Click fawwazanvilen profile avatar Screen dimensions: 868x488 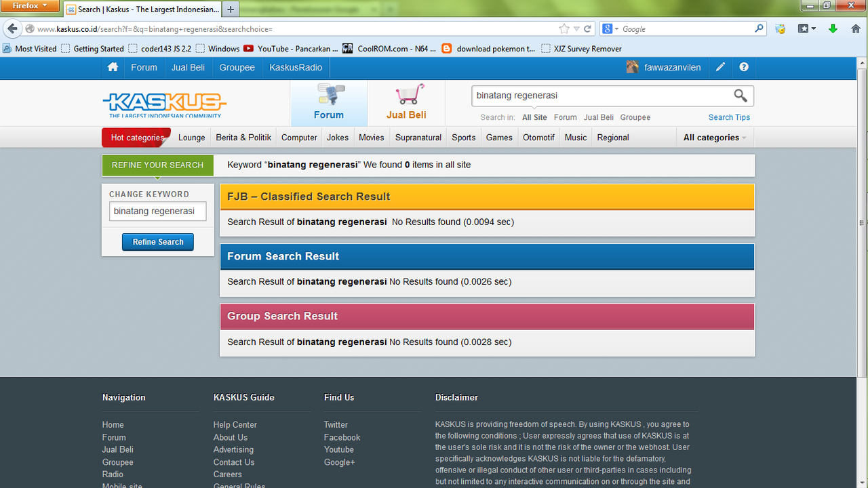[x=632, y=67]
